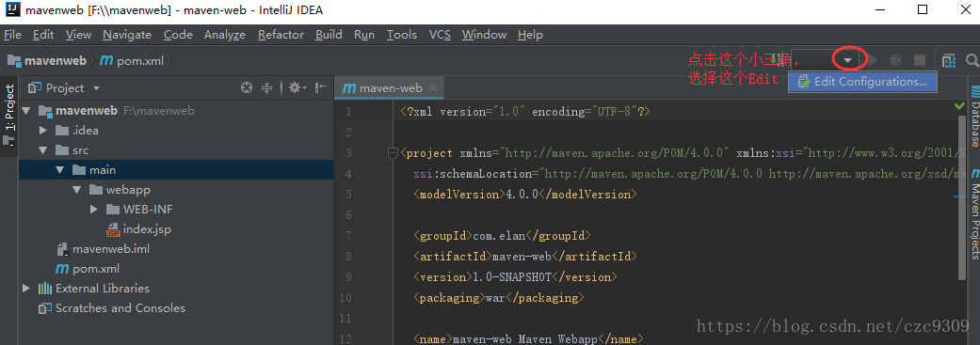Click the Scroll from Source target icon
This screenshot has width=980, height=345.
(x=247, y=88)
